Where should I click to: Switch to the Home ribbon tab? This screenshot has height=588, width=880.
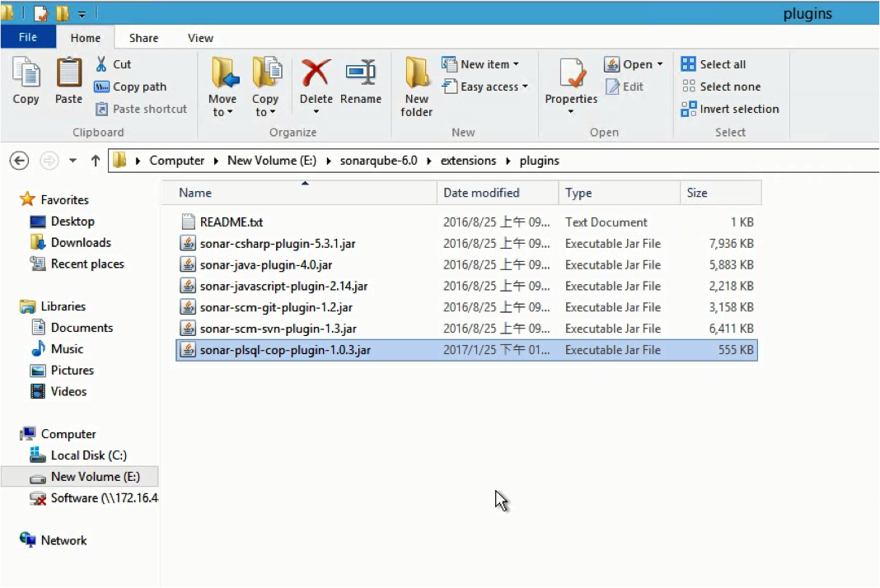coord(86,38)
